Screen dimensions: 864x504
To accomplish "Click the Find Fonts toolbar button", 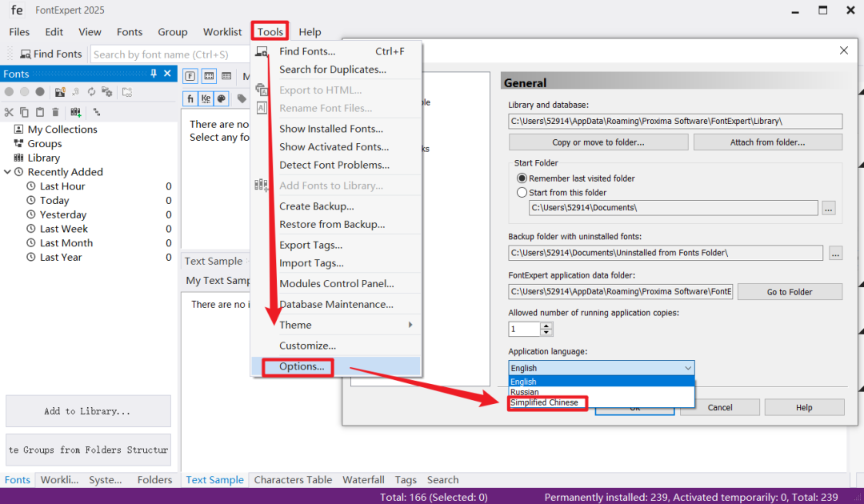I will pyautogui.click(x=50, y=54).
